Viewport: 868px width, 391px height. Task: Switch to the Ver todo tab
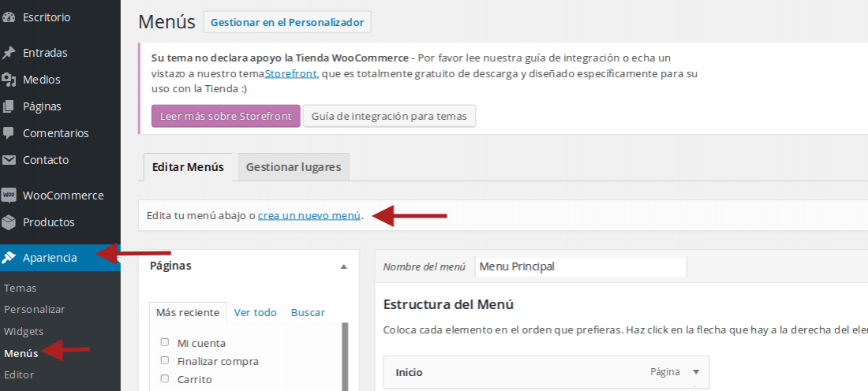[255, 312]
